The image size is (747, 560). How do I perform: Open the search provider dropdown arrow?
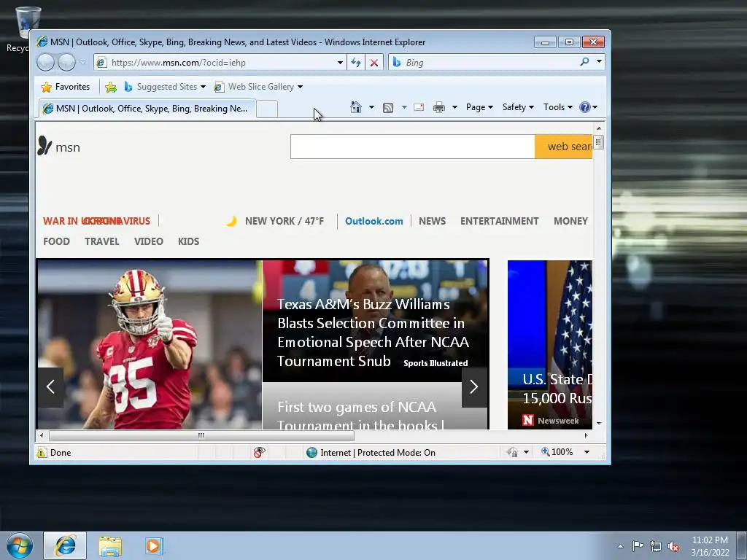point(600,62)
